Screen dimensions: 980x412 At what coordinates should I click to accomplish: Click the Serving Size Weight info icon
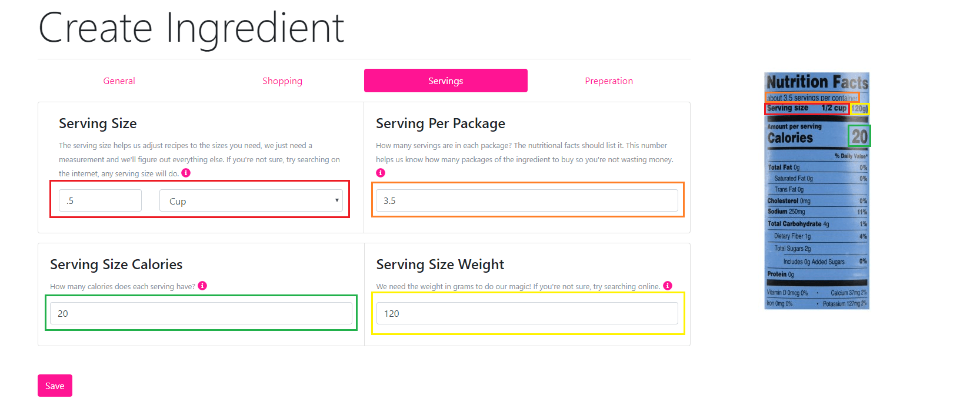tap(668, 286)
